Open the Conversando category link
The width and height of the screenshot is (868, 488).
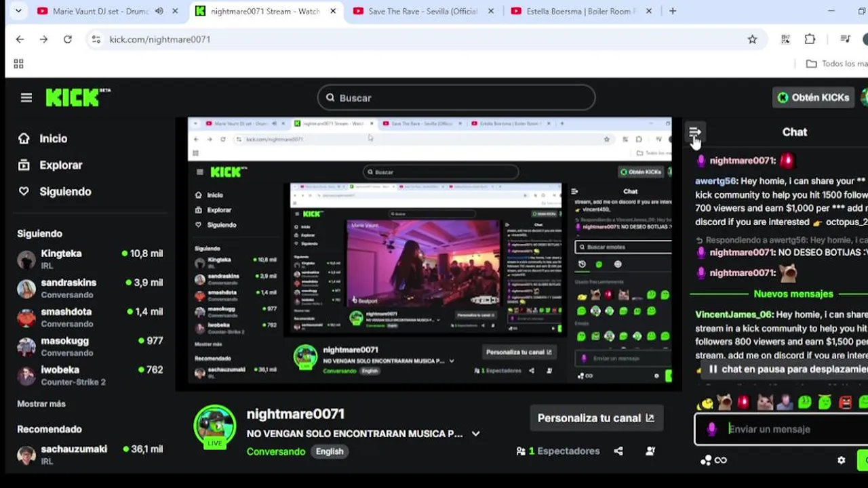click(276, 451)
